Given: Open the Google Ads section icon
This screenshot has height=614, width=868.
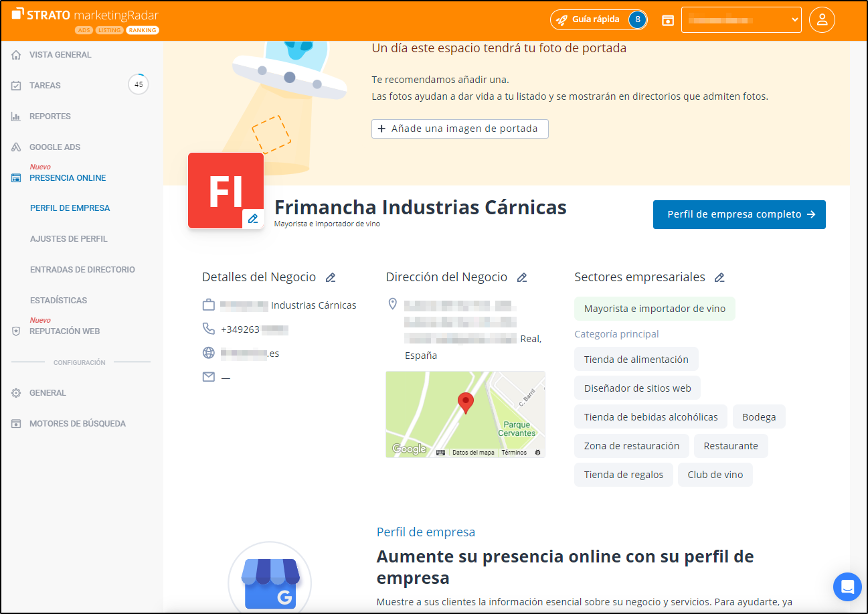Looking at the screenshot, I should [x=15, y=147].
